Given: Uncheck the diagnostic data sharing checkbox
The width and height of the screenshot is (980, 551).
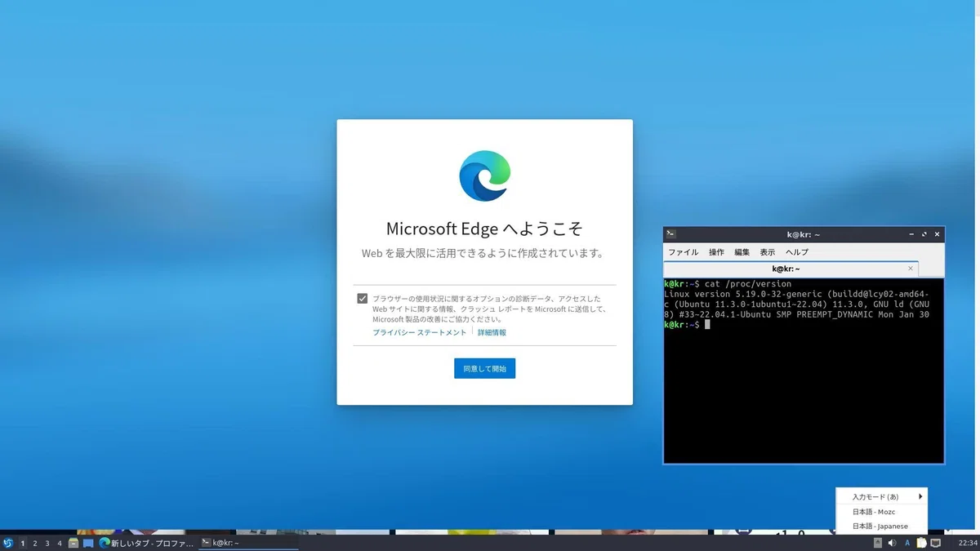Looking at the screenshot, I should pyautogui.click(x=362, y=299).
